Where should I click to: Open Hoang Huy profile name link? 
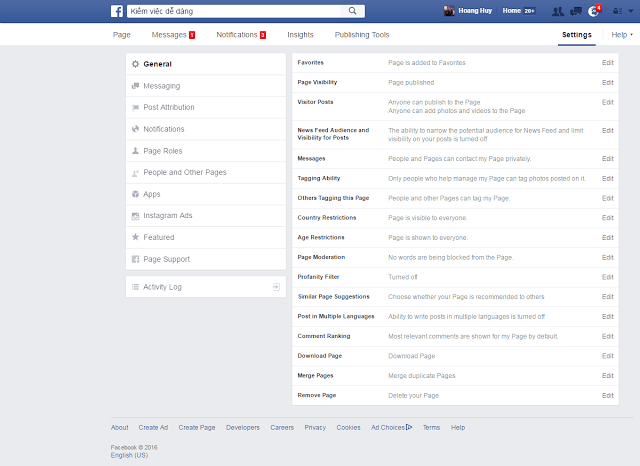coord(475,11)
